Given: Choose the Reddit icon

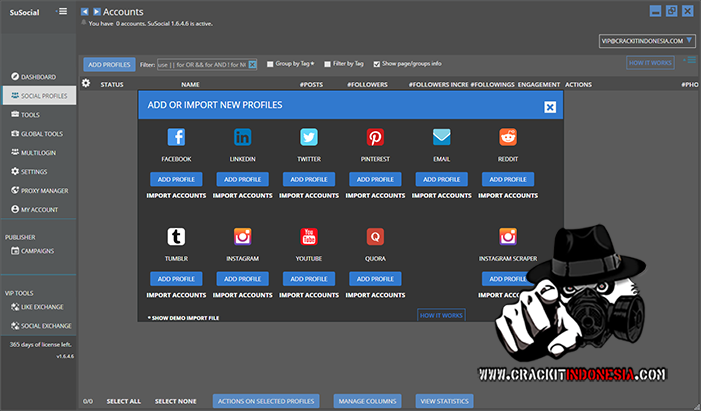Looking at the screenshot, I should click(x=508, y=137).
